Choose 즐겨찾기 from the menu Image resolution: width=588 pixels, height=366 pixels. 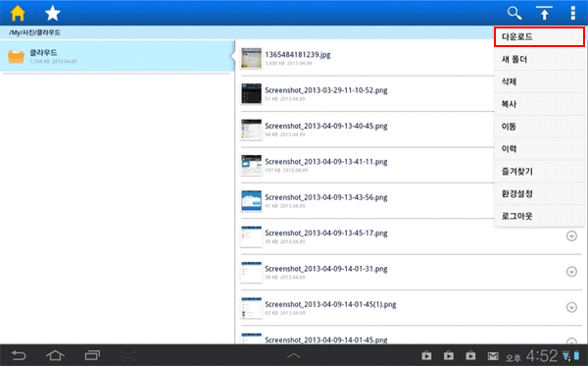[539, 171]
